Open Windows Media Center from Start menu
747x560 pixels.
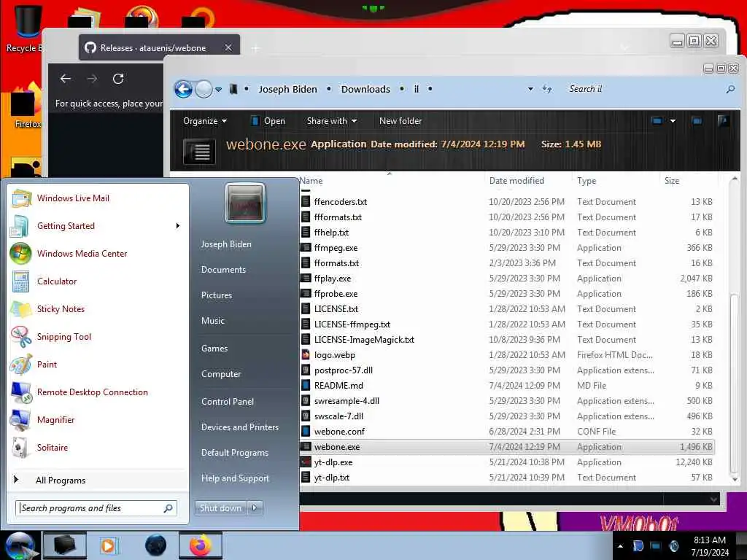tap(82, 253)
